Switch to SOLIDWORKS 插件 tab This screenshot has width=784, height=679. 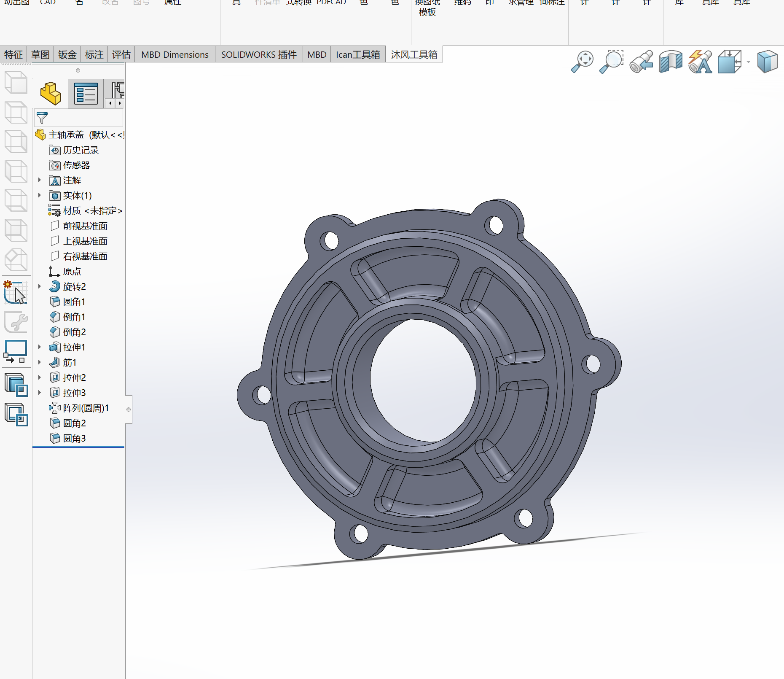259,54
